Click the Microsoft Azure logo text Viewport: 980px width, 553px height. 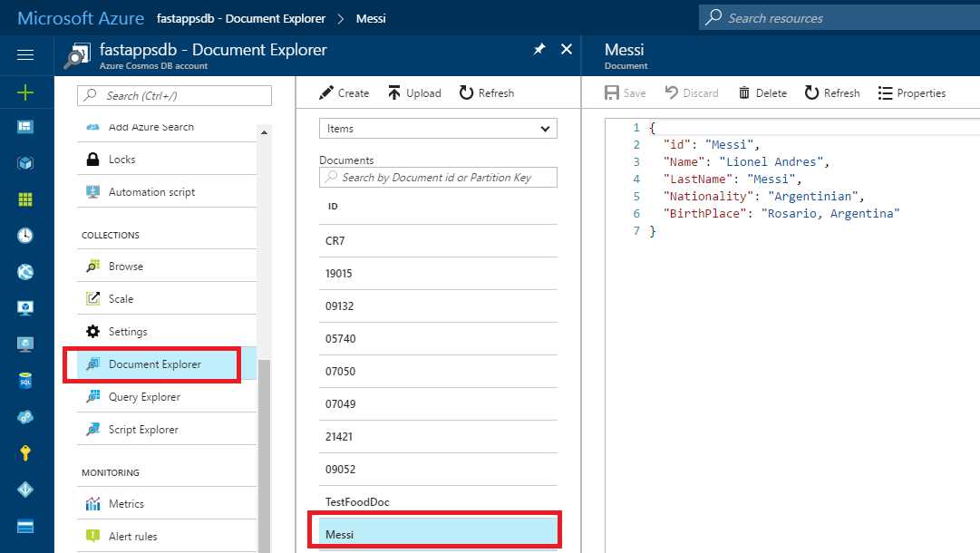pyautogui.click(x=81, y=18)
